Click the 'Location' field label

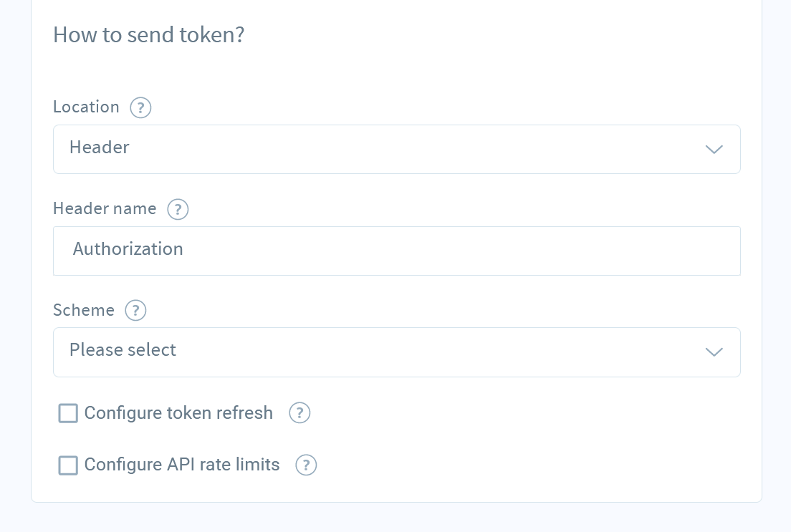[86, 107]
